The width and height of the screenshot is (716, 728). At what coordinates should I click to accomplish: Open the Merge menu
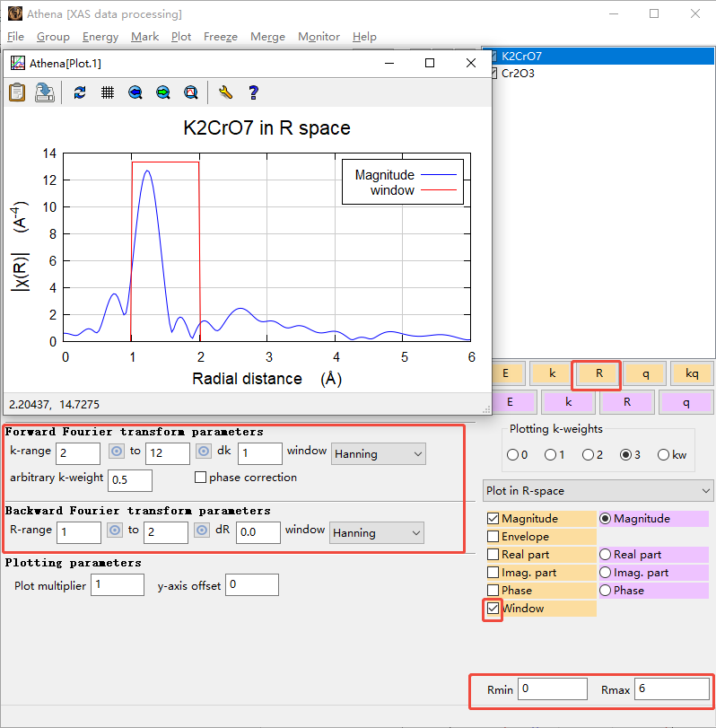pyautogui.click(x=267, y=37)
